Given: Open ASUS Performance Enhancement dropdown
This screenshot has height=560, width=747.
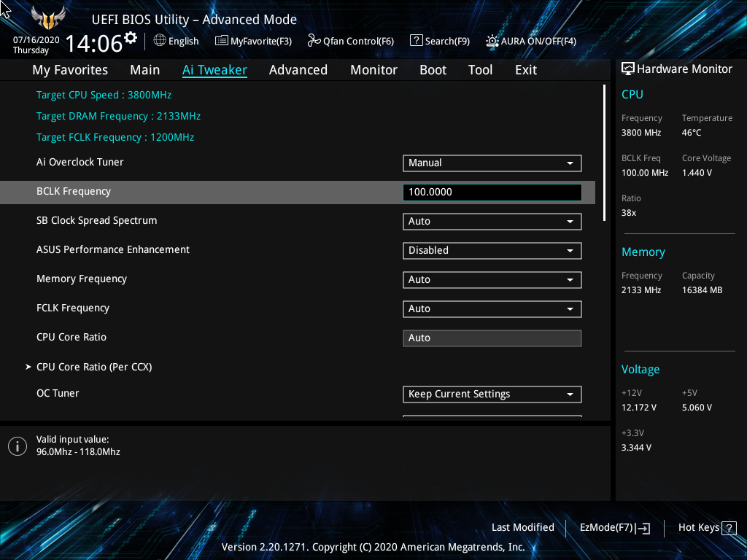Looking at the screenshot, I should pos(492,251).
